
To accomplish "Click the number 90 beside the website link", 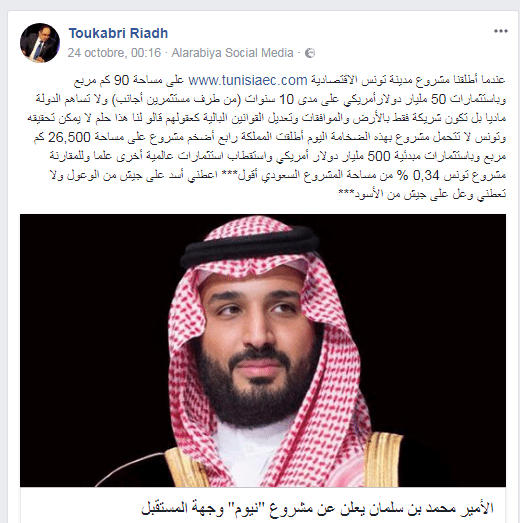I will coord(121,80).
